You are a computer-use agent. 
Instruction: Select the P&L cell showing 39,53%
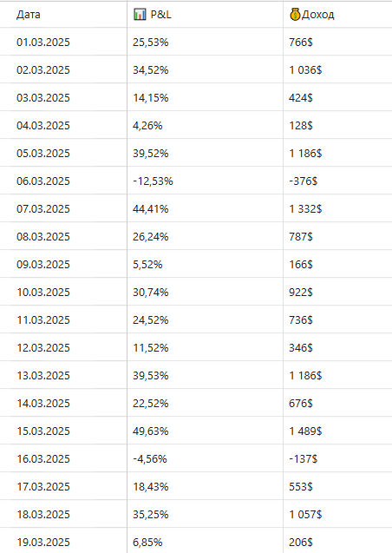(x=151, y=376)
